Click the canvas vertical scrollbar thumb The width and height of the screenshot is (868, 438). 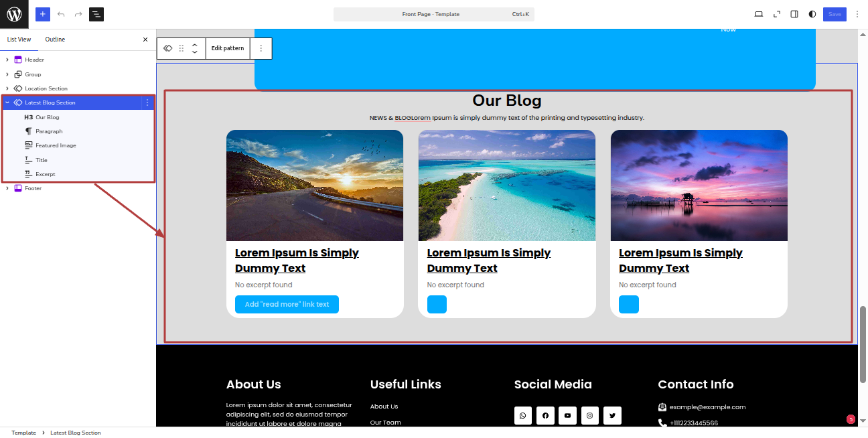pyautogui.click(x=863, y=344)
